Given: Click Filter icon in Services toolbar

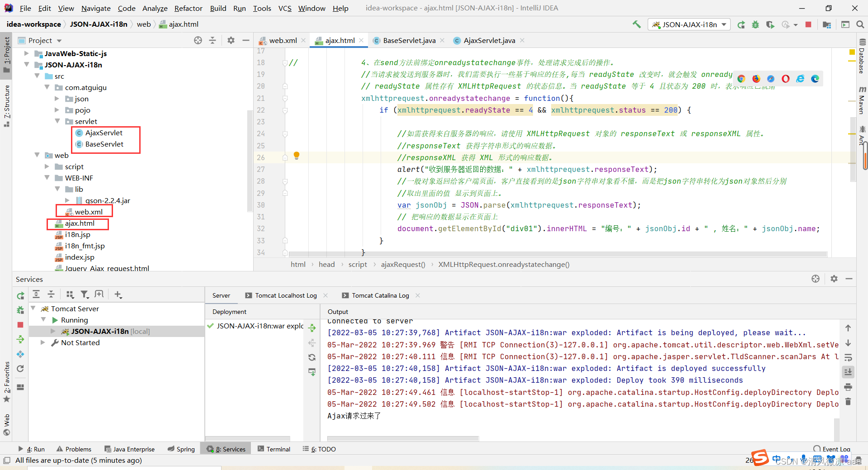Looking at the screenshot, I should click(85, 294).
